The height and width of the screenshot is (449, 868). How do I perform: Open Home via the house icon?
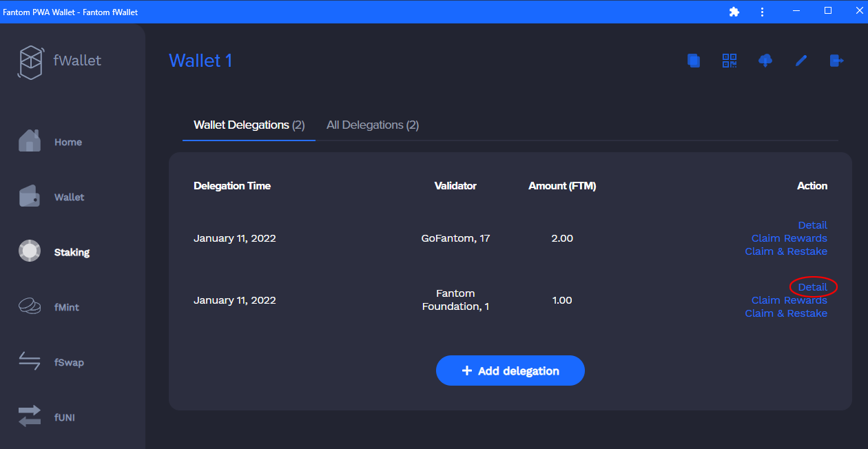click(x=30, y=141)
